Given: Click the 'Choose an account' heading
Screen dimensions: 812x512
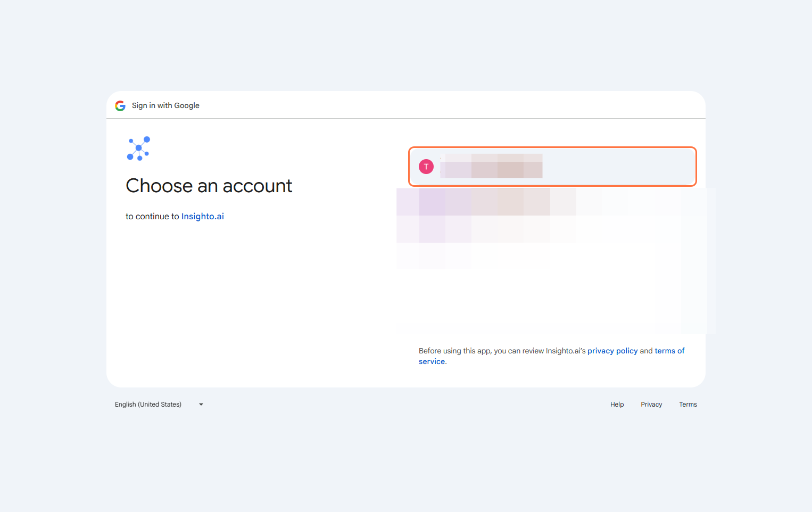Looking at the screenshot, I should (209, 186).
